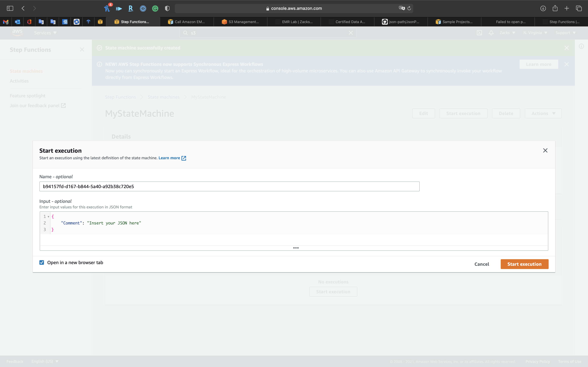Cancel the start execution dialog
588x367 pixels.
click(482, 264)
